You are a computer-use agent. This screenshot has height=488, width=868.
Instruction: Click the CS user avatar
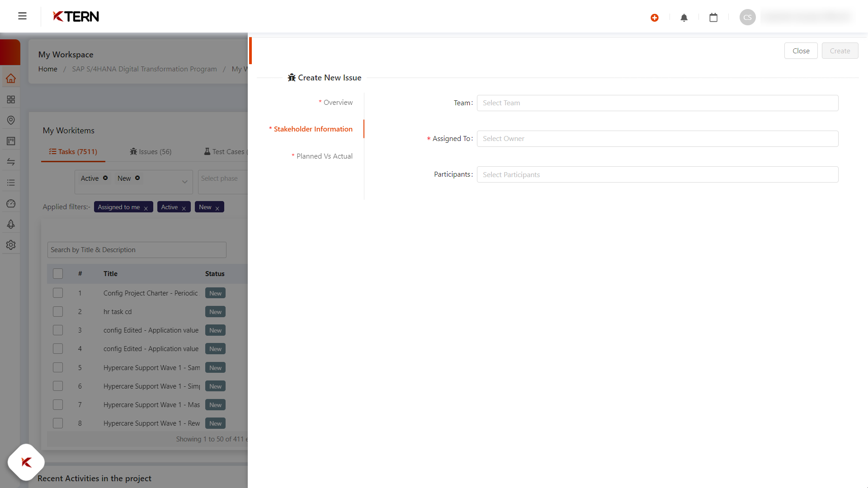pos(747,17)
